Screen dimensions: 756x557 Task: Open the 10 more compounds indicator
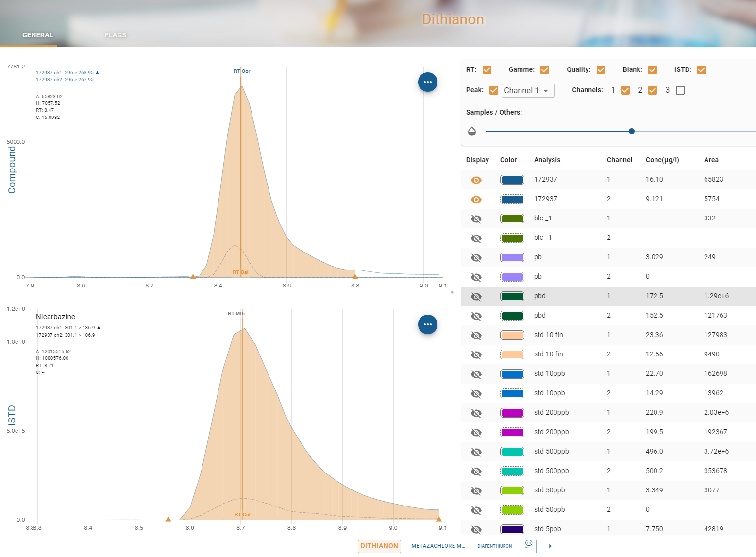528,544
